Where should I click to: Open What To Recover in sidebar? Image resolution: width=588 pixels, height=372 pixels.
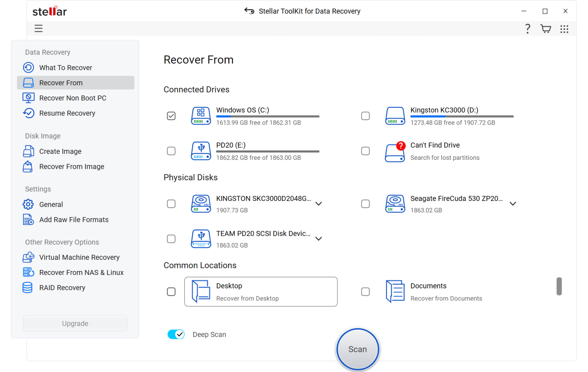(x=66, y=68)
